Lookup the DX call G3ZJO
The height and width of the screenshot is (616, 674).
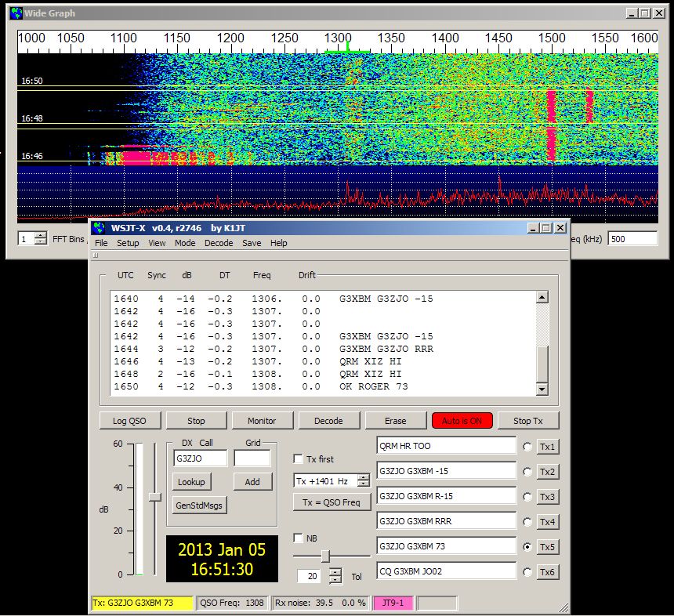[x=191, y=482]
